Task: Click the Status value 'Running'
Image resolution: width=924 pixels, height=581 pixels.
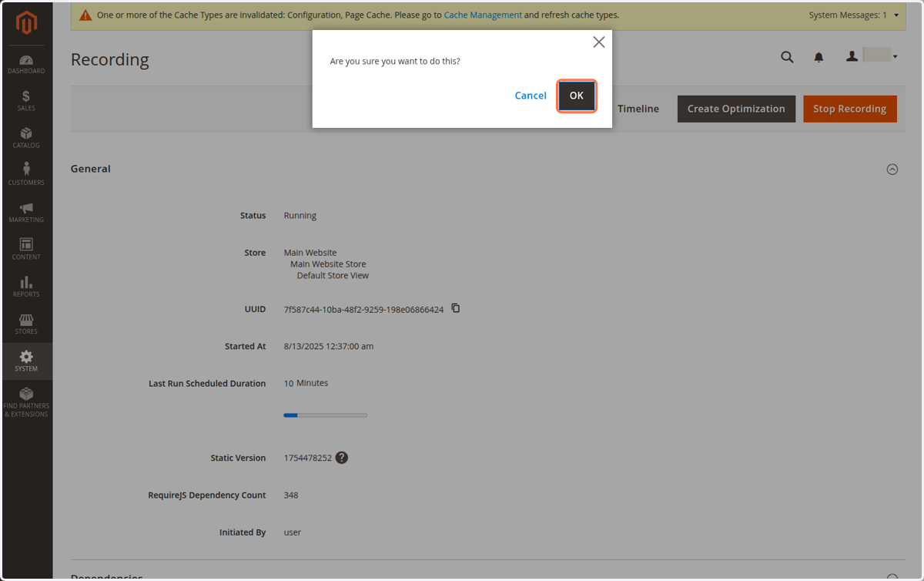Action: click(300, 216)
